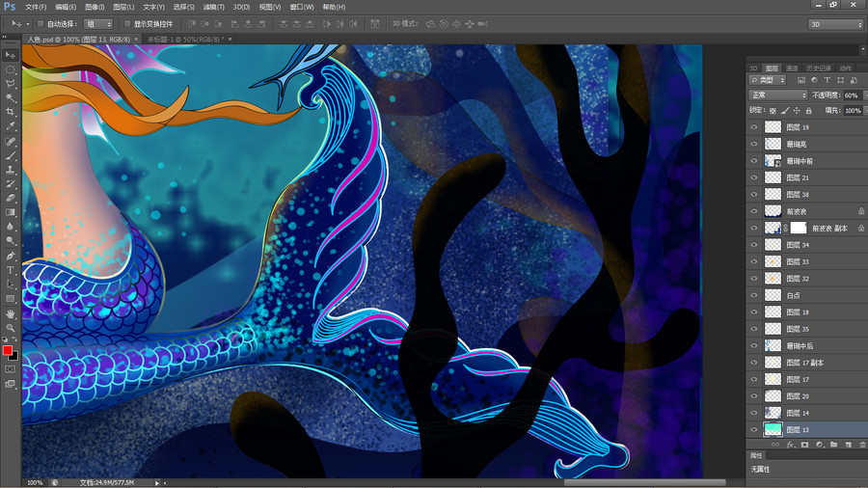Screen dimensions: 868x488
Task: Filter layers by type layer icon
Action: (x=827, y=80)
